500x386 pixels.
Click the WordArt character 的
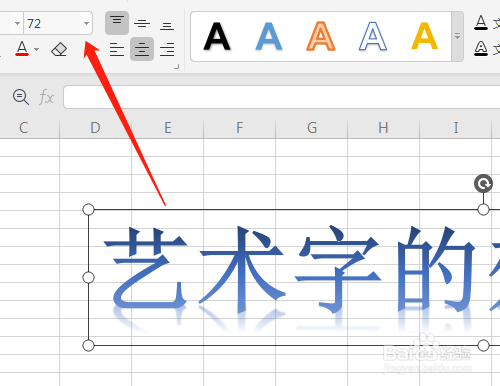[435, 269]
